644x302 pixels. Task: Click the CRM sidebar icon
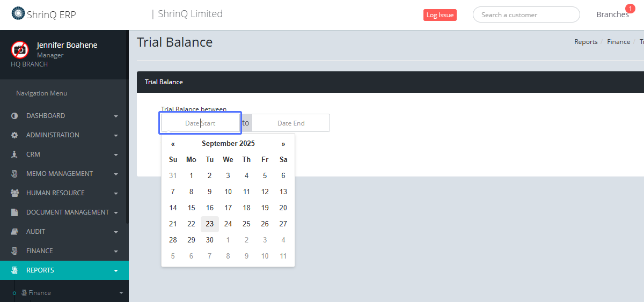(x=14, y=154)
